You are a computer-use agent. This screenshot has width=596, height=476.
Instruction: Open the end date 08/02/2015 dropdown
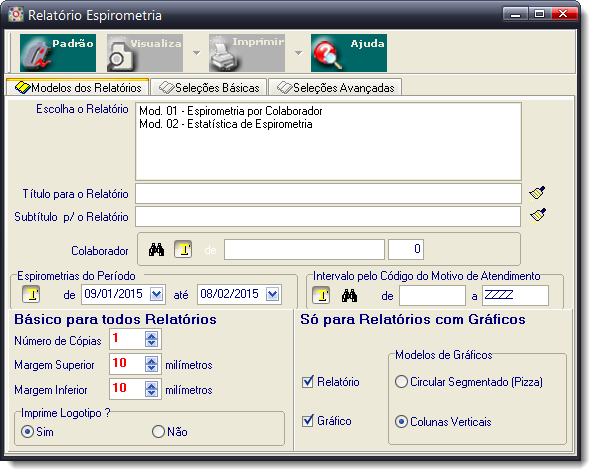(273, 294)
